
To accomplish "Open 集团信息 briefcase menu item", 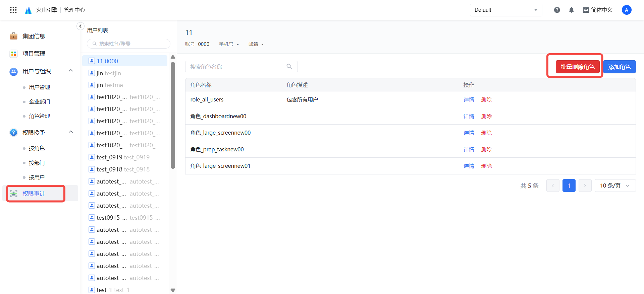I will (34, 36).
